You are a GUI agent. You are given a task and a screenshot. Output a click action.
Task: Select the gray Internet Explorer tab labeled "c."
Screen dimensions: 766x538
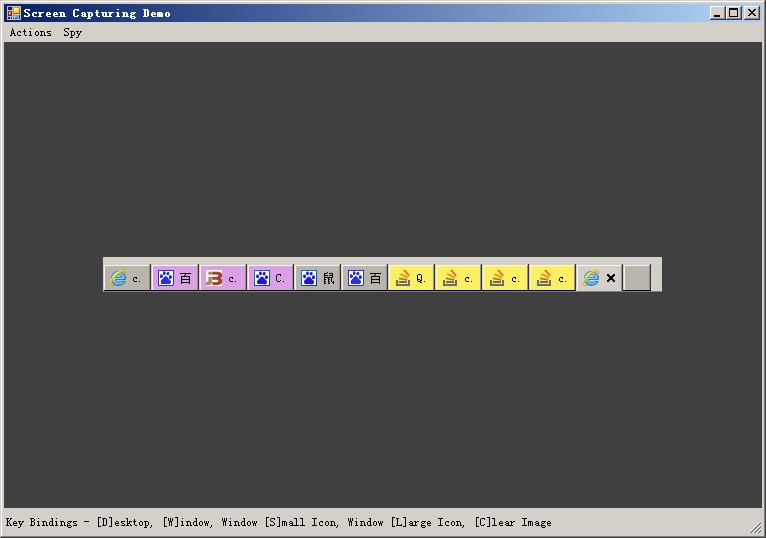(x=128, y=278)
